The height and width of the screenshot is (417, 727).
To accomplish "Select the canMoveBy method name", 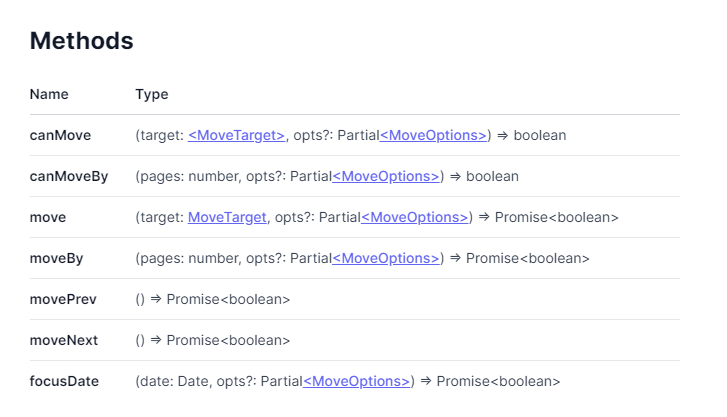I will point(69,176).
